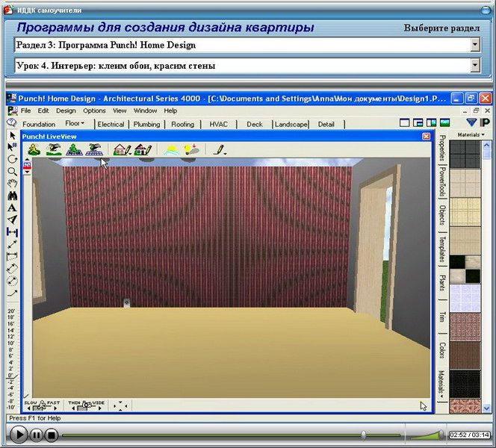
Task: Click the video progress slider handle
Action: point(364,434)
